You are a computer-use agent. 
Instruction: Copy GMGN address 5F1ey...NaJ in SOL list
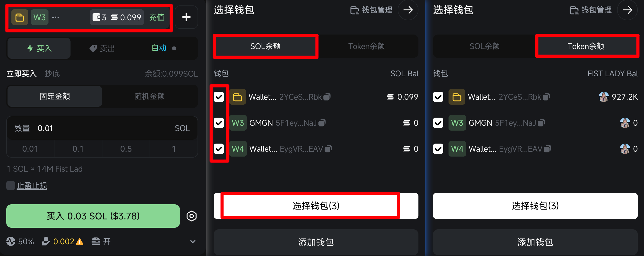322,123
